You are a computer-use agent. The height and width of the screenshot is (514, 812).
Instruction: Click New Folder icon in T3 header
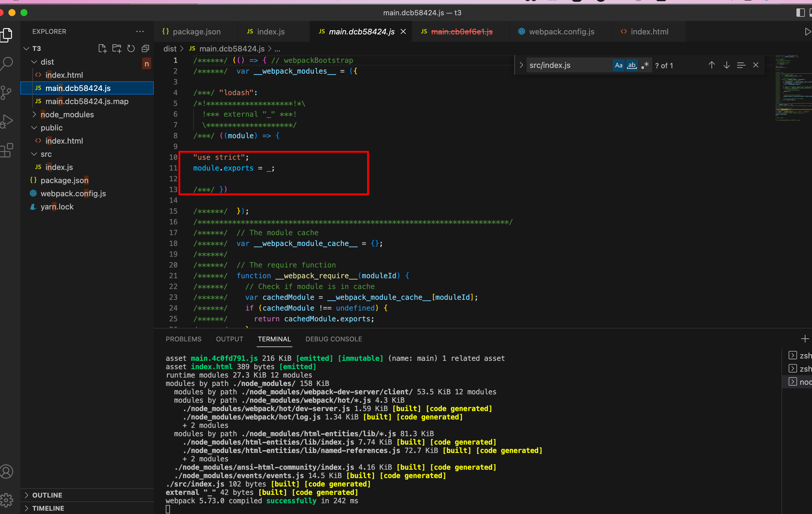pyautogui.click(x=117, y=48)
